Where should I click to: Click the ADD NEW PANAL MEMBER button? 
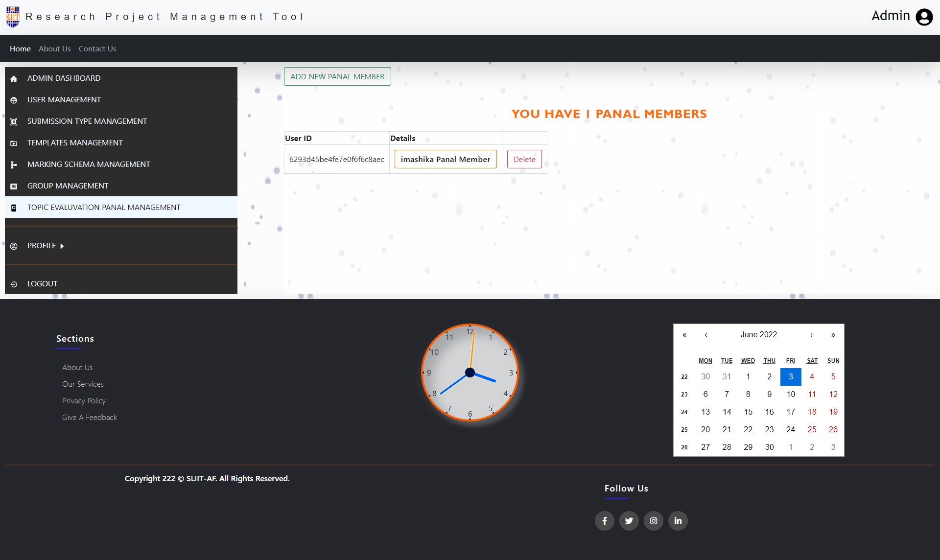(337, 77)
